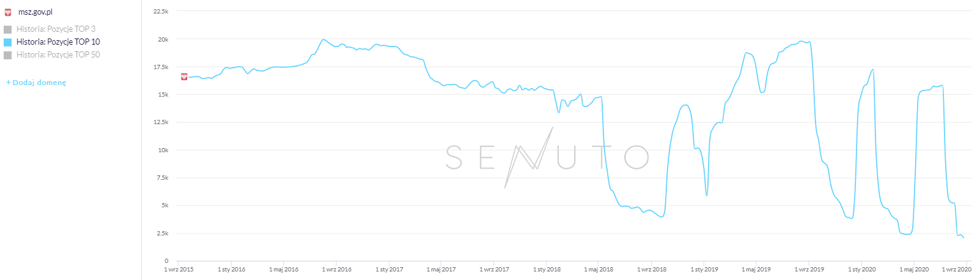Click the 12.5k vertical axis label

point(161,122)
